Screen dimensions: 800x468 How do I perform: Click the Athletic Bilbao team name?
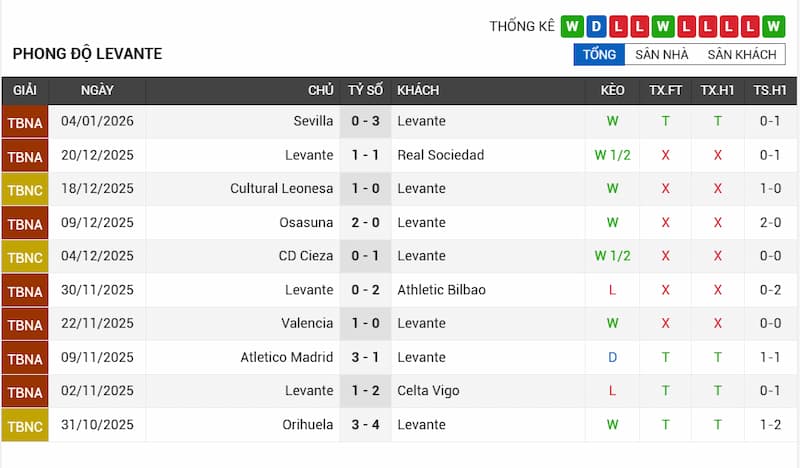[441, 290]
